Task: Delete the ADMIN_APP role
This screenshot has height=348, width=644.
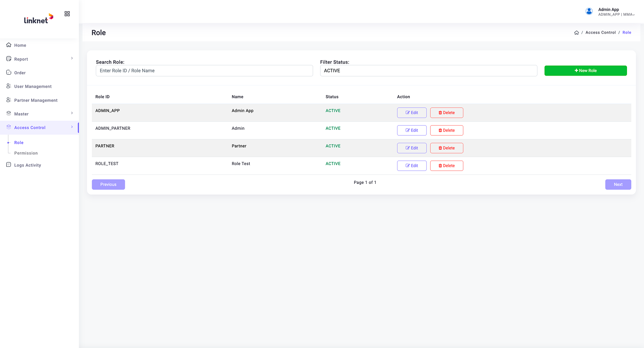Action: coord(447,113)
